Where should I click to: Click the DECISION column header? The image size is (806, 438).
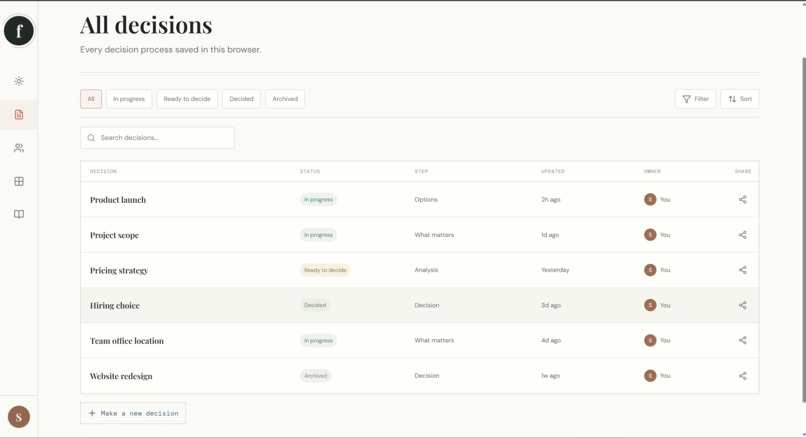coord(103,171)
